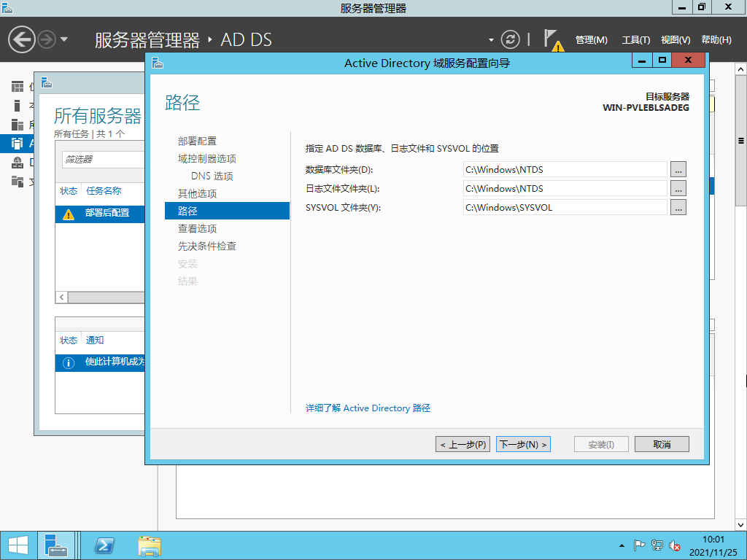Open the notifications flag with warning

pos(554,40)
